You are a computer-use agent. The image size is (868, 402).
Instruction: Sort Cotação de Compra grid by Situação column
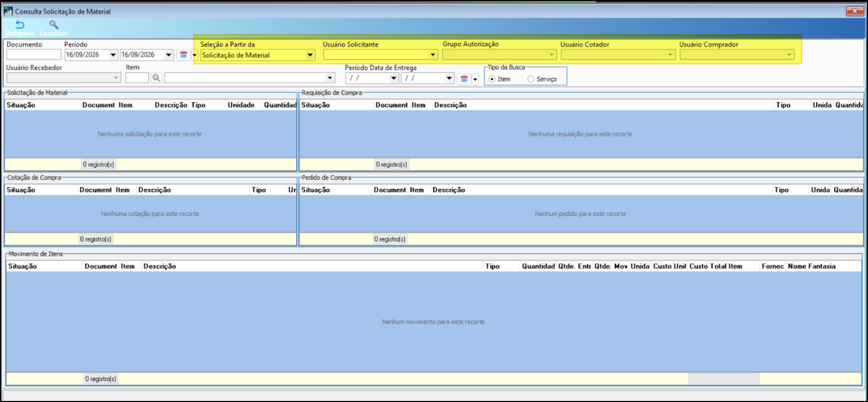(41, 190)
